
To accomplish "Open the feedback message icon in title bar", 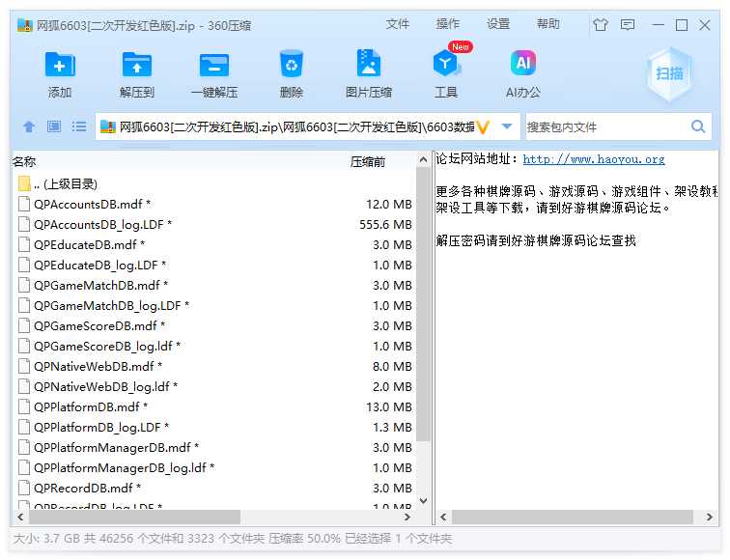I will (628, 24).
